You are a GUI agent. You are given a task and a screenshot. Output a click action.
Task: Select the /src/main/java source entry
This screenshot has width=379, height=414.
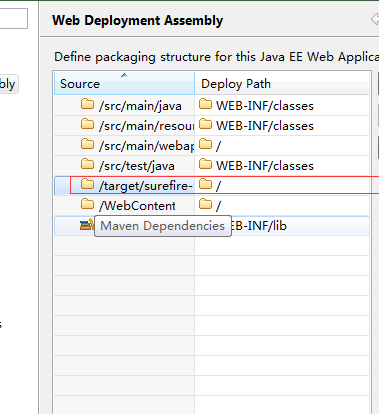pos(140,106)
